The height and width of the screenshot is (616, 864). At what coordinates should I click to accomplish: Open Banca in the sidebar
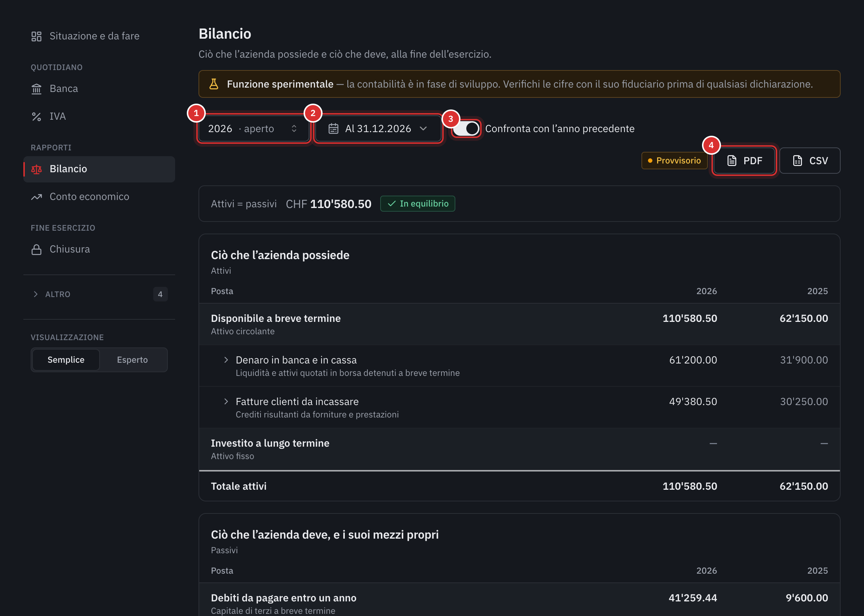coord(99,89)
